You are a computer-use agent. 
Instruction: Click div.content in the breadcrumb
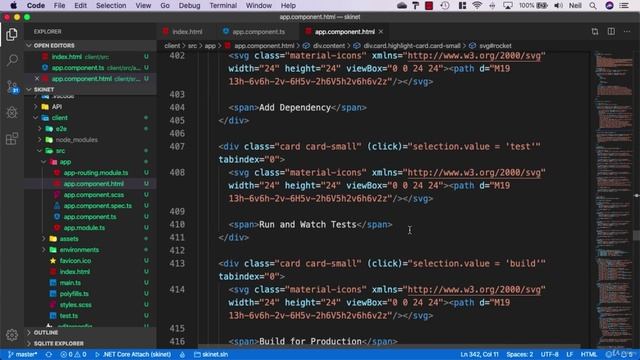[329, 46]
